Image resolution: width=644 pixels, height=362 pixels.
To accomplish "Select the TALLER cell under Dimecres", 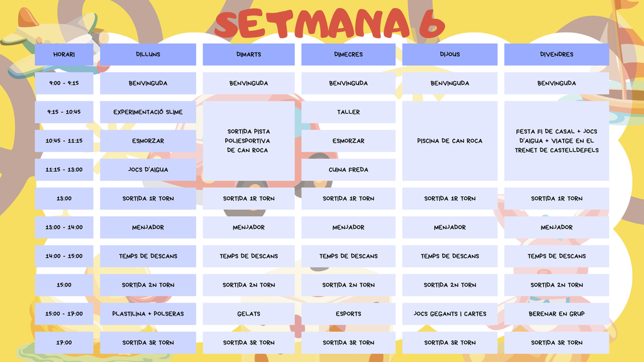I will click(x=348, y=112).
